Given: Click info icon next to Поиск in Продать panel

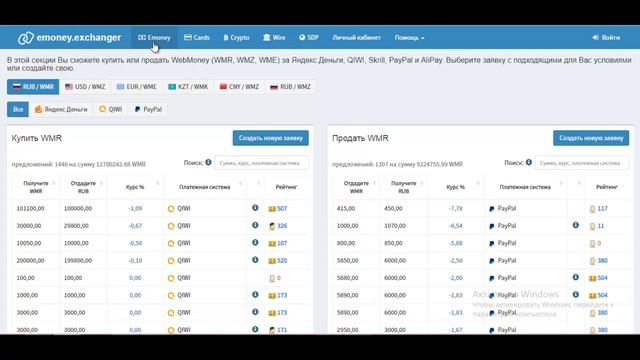Looking at the screenshot, I should coord(529,162).
